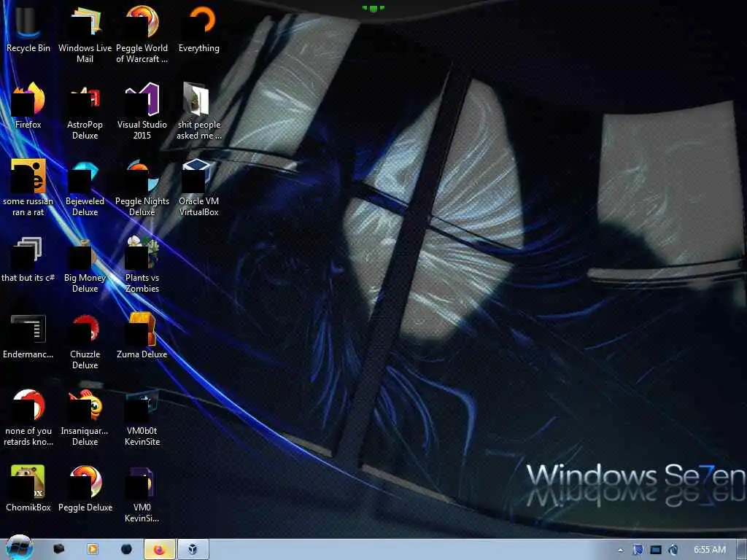Open the dark round pinned taskbar icon
The width and height of the screenshot is (747, 560).
point(126,549)
